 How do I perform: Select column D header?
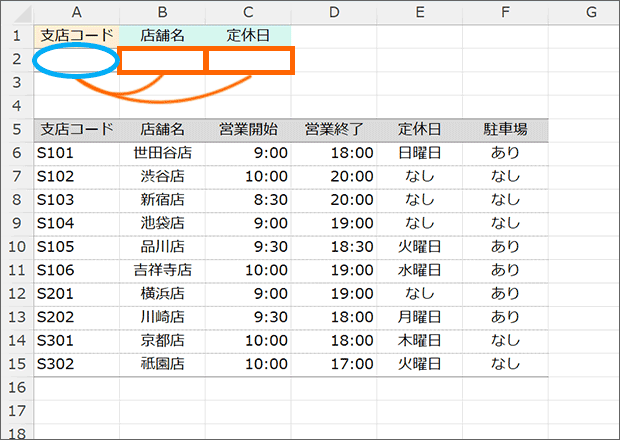(334, 13)
